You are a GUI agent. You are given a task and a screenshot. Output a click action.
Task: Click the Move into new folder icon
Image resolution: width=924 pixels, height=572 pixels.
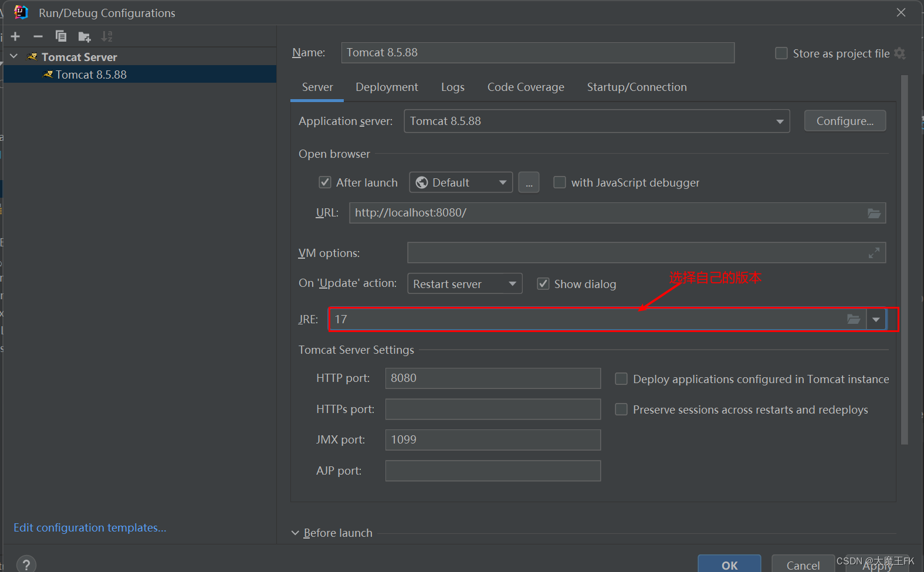pos(84,36)
